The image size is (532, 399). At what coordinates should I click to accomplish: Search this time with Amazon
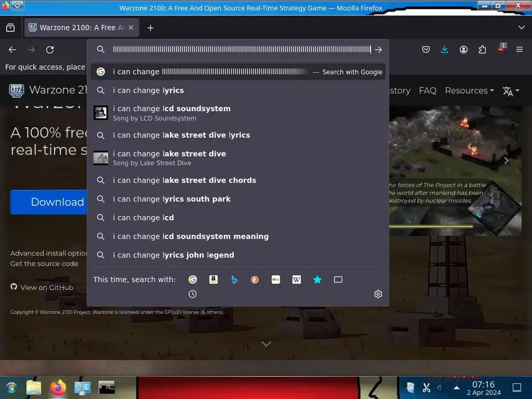point(214,279)
